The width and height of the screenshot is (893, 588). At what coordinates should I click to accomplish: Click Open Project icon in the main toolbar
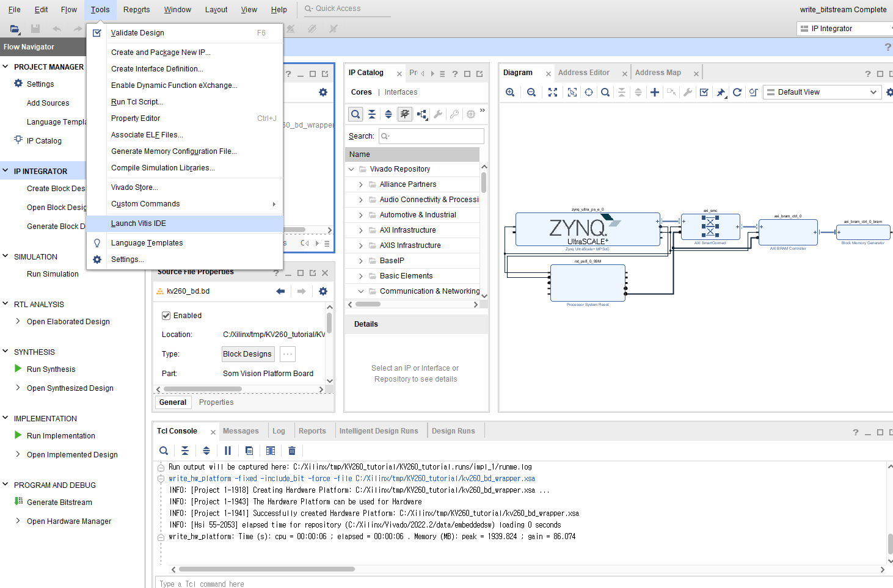coord(15,29)
